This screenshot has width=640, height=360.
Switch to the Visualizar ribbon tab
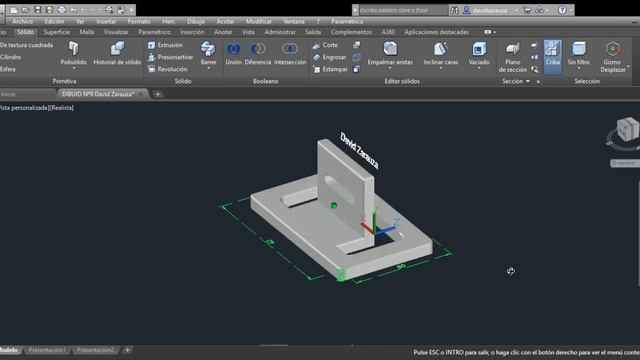point(116,32)
